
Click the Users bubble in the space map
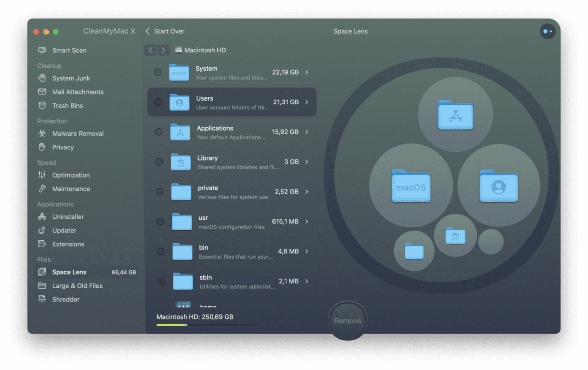pos(499,185)
